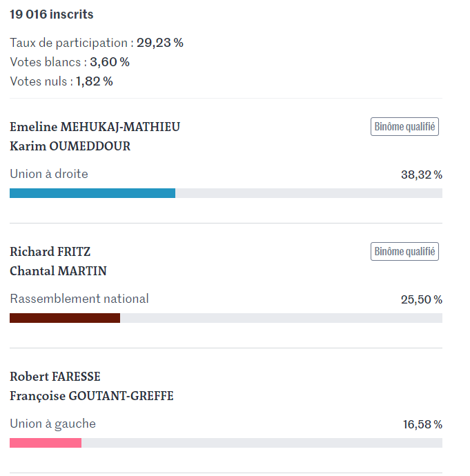Viewport: 470px width, 476px height.
Task: Select candidate name Karim OUMEDDOUR
Action: click(70, 146)
